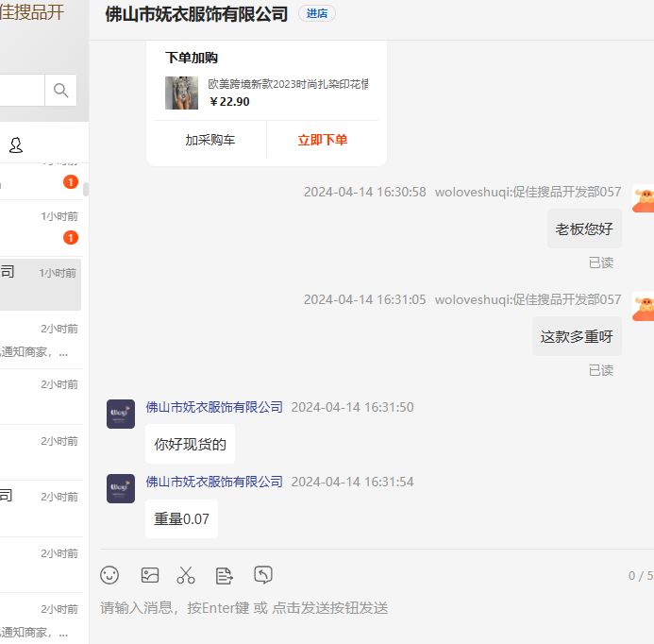Viewport: 654px width, 644px height.
Task: Open chat history icon in toolbar
Action: [x=263, y=574]
